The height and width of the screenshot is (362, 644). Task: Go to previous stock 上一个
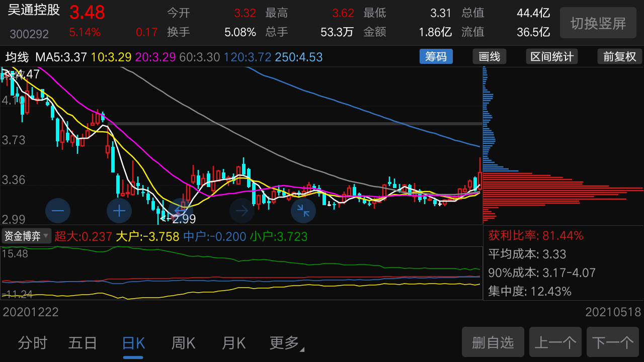(555, 342)
